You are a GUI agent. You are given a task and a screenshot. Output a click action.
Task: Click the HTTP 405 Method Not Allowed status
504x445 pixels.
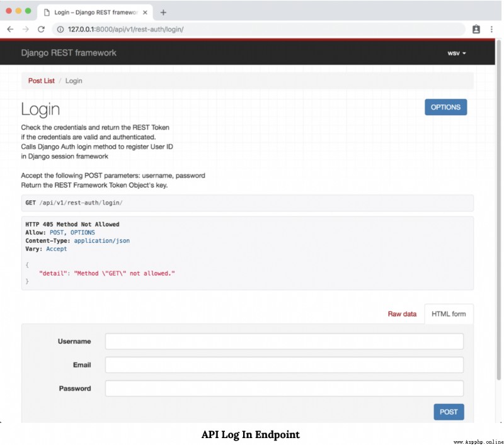tap(72, 225)
